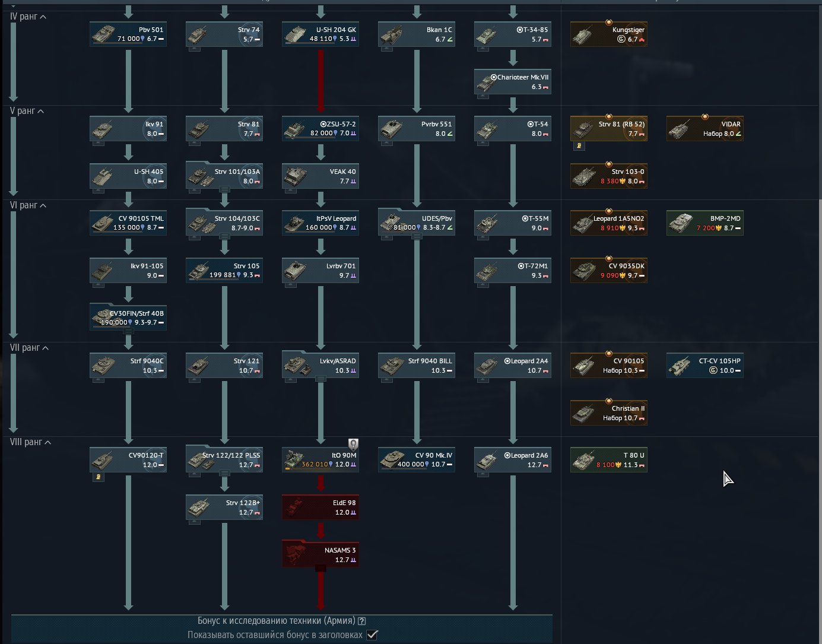Collapse the IV ранг section

click(43, 17)
